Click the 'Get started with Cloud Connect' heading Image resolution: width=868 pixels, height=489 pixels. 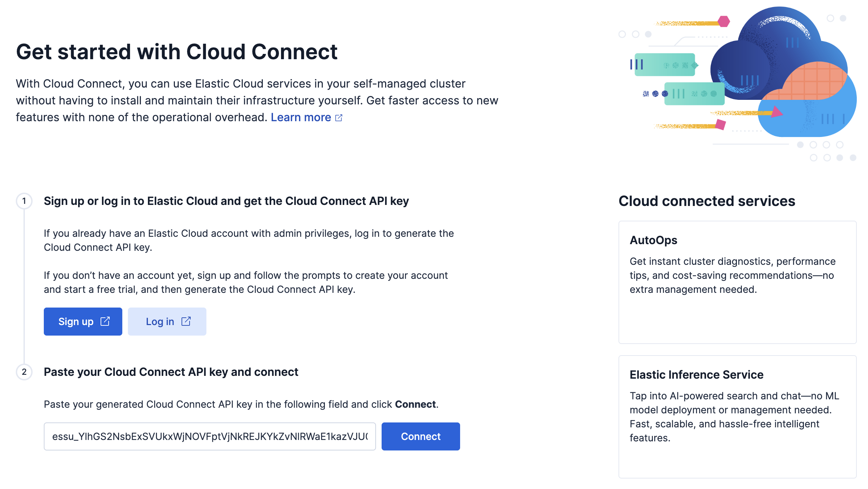click(x=177, y=52)
